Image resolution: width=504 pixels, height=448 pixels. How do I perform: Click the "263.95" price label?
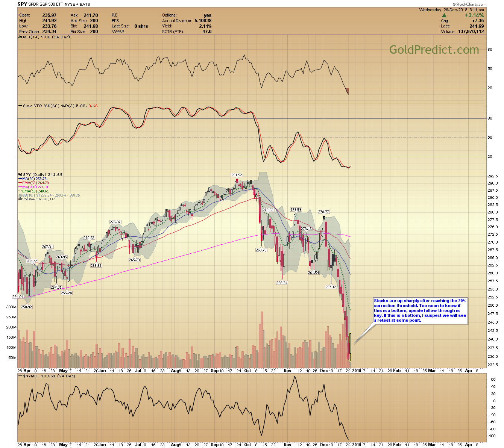click(x=62, y=257)
